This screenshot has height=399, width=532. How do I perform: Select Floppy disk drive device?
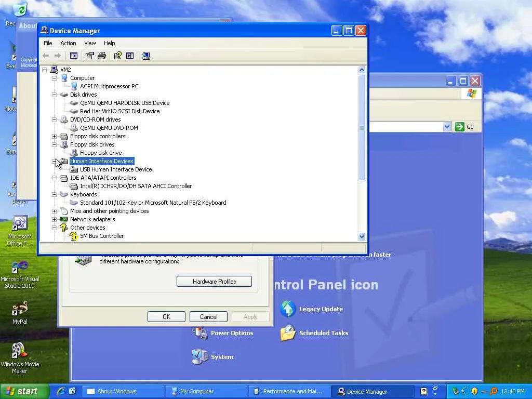tap(101, 153)
